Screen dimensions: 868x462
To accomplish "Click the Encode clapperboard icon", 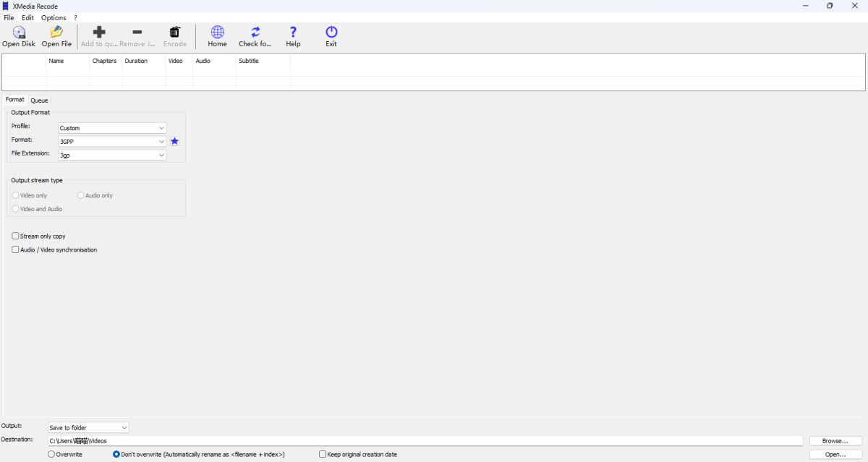I will tap(174, 33).
